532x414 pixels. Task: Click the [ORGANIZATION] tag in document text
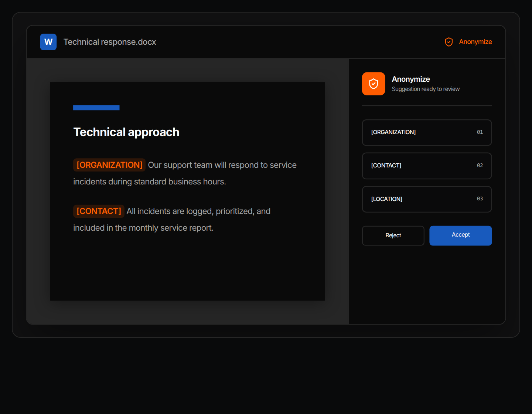pos(109,165)
